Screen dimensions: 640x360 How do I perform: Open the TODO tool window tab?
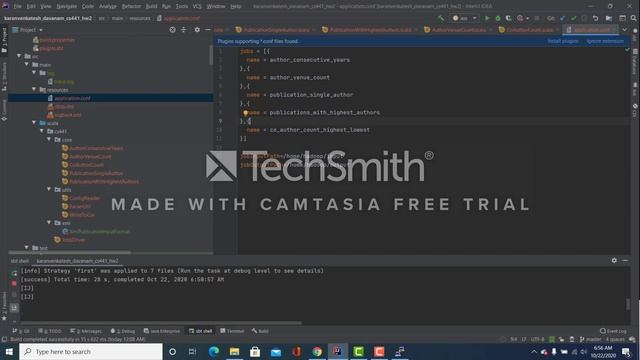[50, 331]
